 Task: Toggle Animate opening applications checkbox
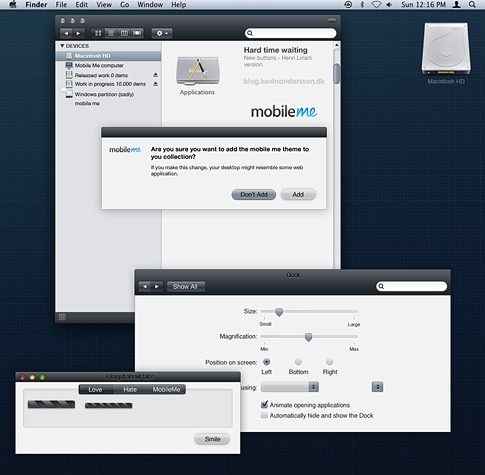pos(264,405)
